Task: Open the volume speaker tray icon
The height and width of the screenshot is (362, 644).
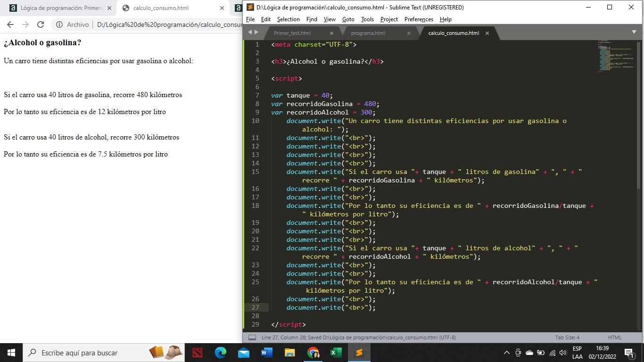Action: tap(562, 353)
